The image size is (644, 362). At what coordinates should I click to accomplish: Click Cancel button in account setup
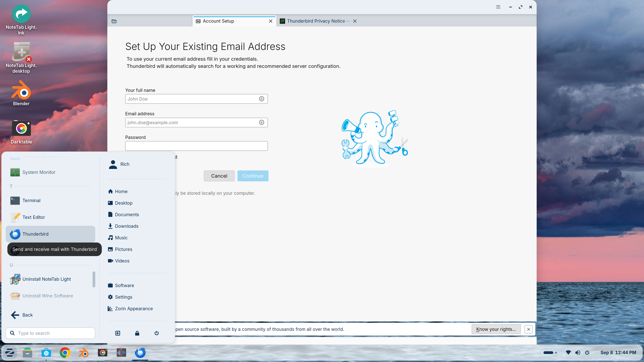pos(219,176)
